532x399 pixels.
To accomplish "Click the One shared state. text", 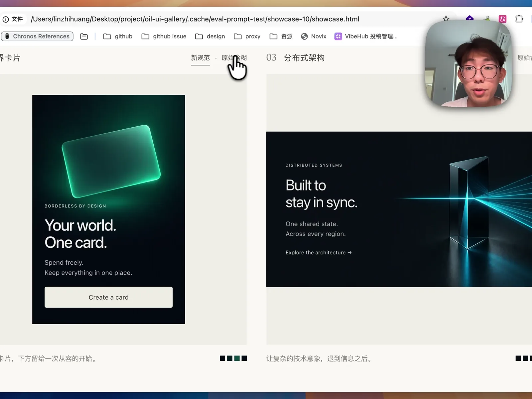I will [312, 224].
